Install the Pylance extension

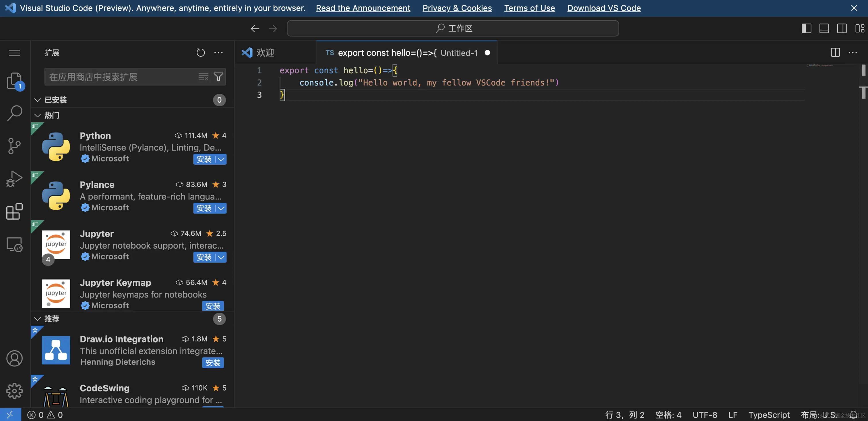tap(204, 208)
